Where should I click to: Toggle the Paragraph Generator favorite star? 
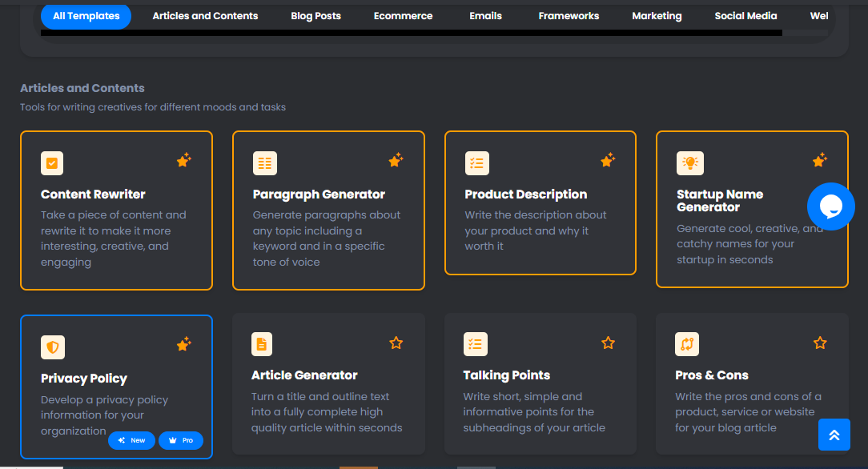coord(396,160)
